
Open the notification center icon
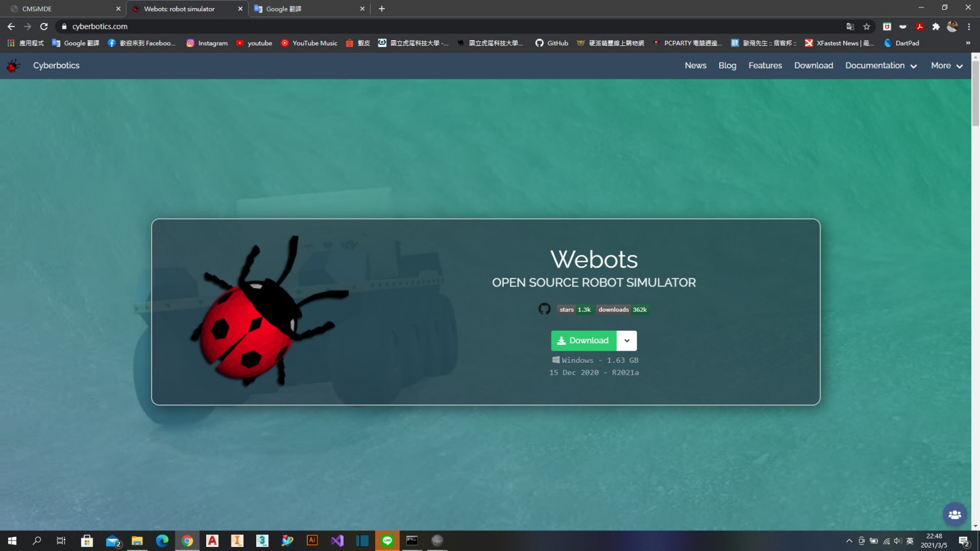click(x=964, y=541)
